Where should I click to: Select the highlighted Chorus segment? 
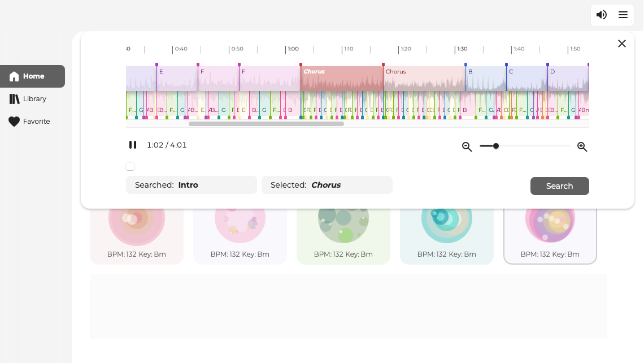click(342, 79)
